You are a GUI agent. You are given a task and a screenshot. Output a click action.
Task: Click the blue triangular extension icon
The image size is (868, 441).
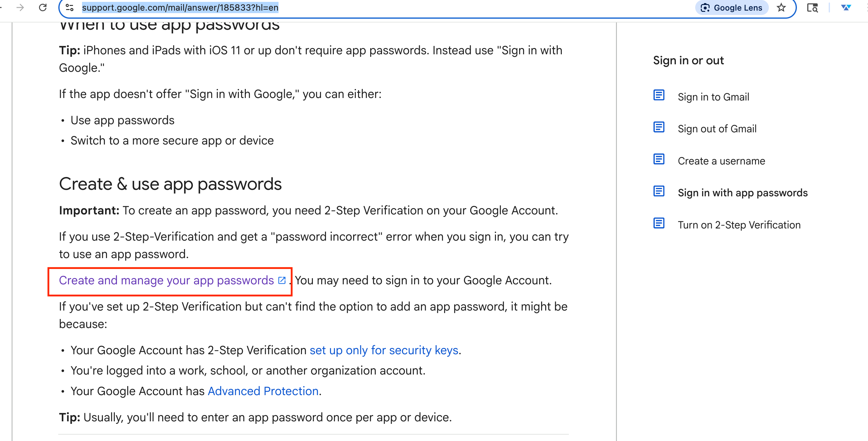tap(846, 7)
